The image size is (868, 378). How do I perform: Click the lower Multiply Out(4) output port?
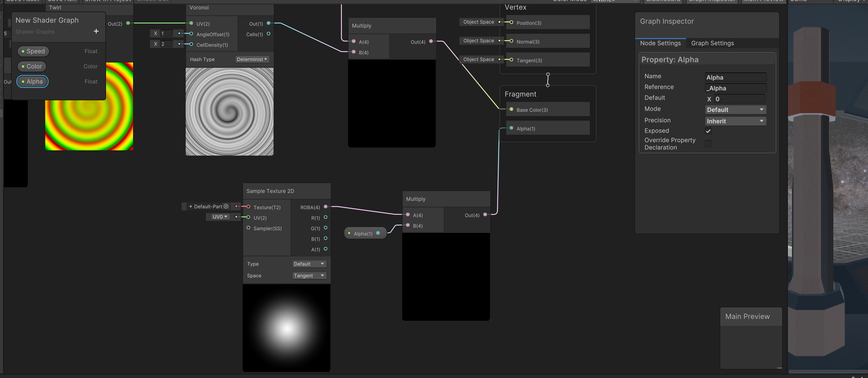click(x=485, y=215)
